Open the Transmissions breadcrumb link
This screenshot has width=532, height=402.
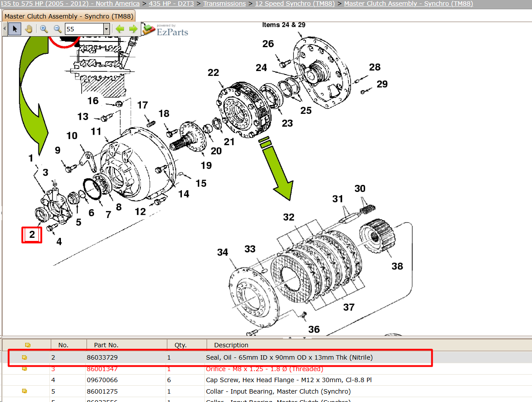(224, 4)
